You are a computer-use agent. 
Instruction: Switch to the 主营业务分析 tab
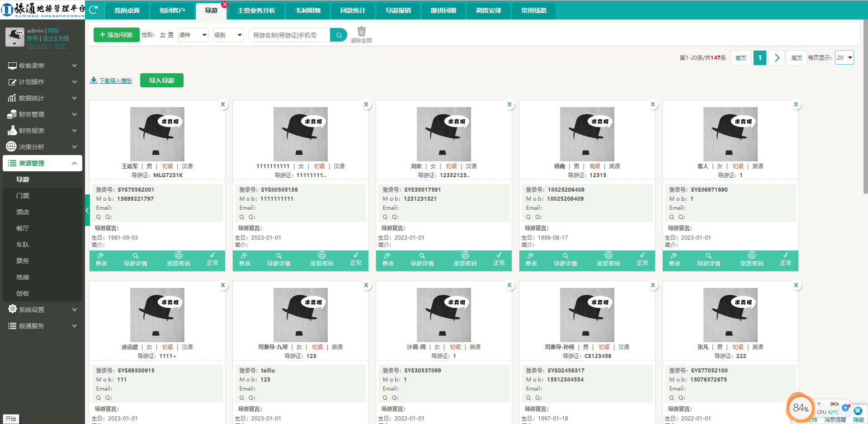(x=256, y=10)
